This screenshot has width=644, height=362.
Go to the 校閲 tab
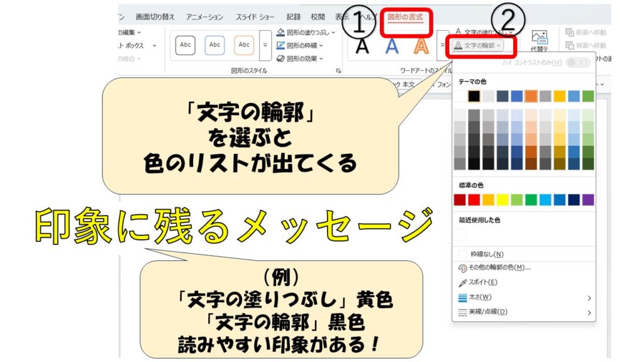click(318, 17)
